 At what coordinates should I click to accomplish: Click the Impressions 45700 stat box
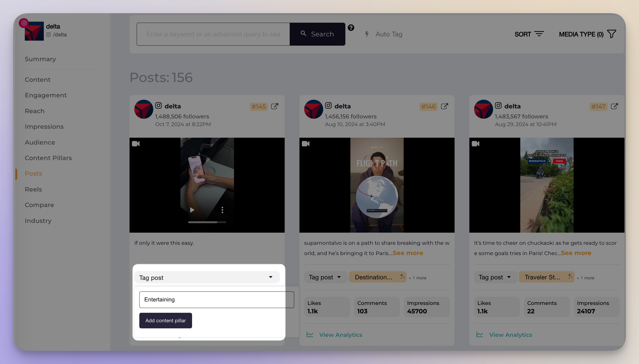coord(427,307)
